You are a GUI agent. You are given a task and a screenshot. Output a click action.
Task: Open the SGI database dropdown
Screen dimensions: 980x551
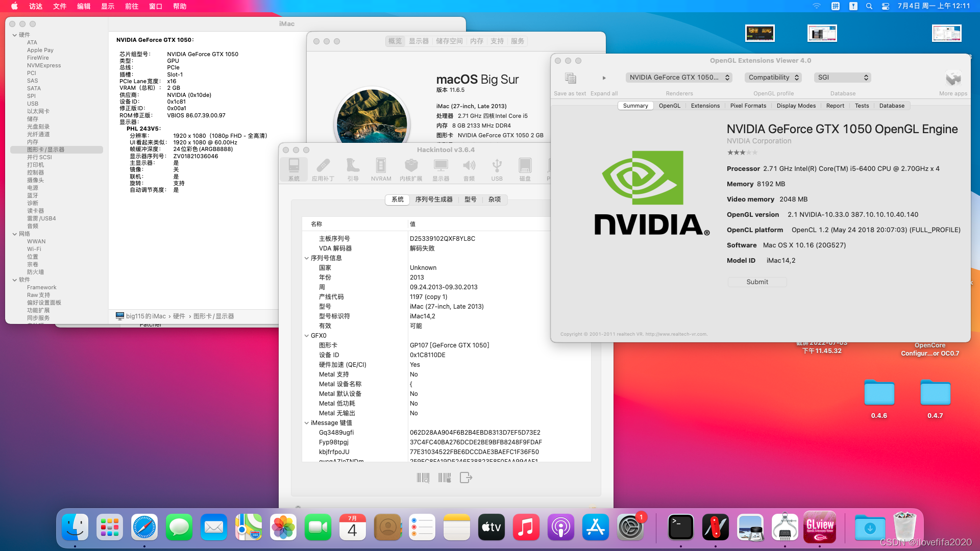(x=842, y=78)
